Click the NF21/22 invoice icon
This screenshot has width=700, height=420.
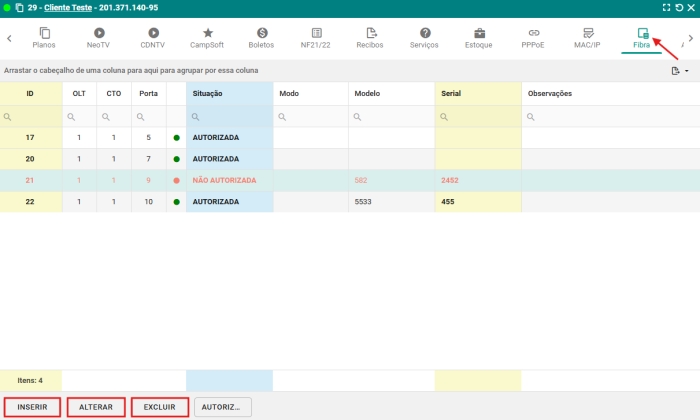[x=315, y=33]
